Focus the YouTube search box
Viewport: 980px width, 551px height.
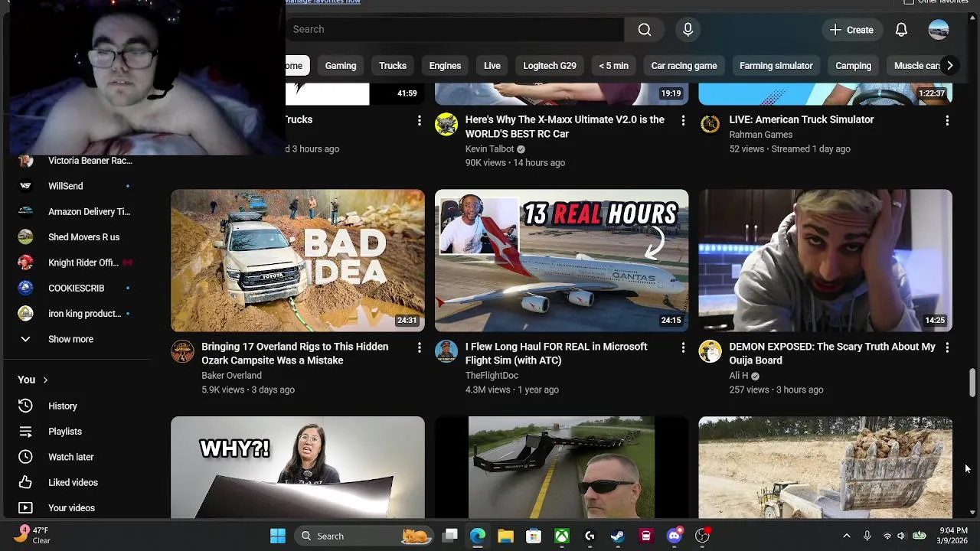[455, 29]
